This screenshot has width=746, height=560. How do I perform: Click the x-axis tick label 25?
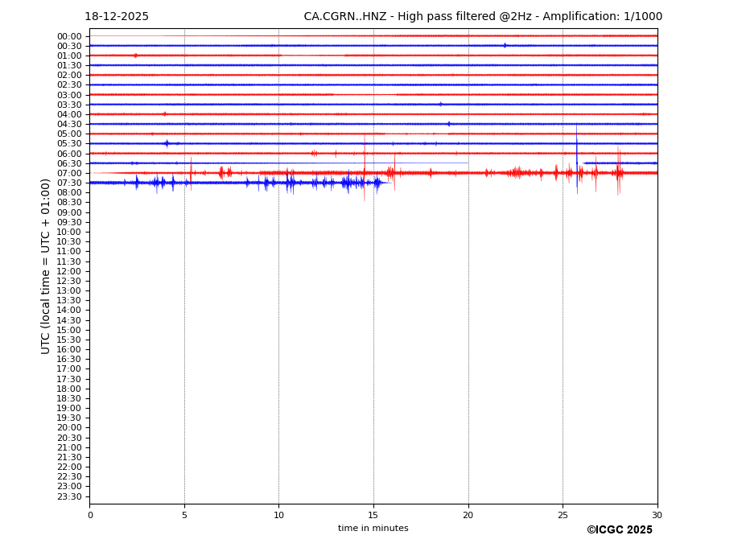coord(563,515)
